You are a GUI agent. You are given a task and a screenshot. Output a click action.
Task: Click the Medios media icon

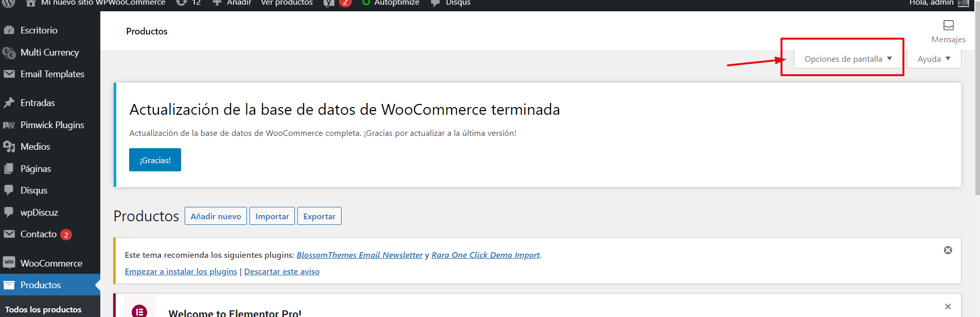click(9, 147)
